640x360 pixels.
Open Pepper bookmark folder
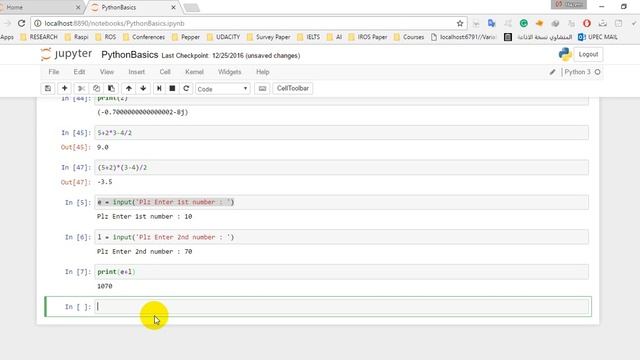click(x=186, y=37)
